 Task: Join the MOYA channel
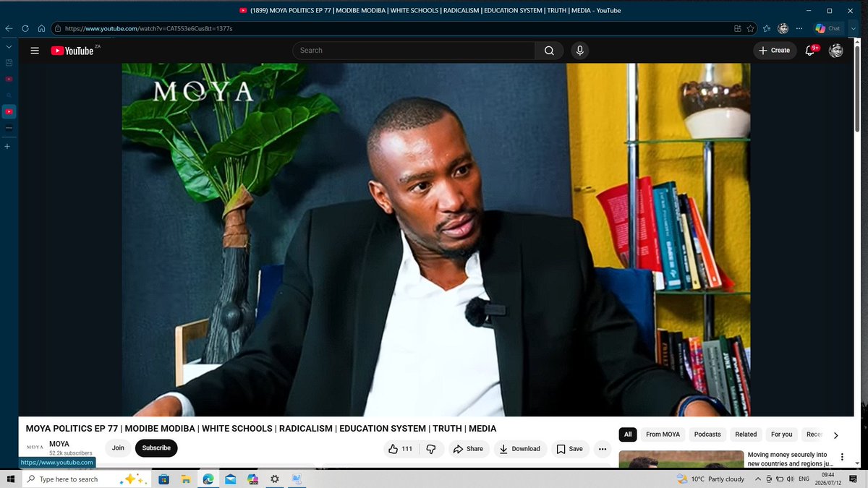pyautogui.click(x=118, y=448)
